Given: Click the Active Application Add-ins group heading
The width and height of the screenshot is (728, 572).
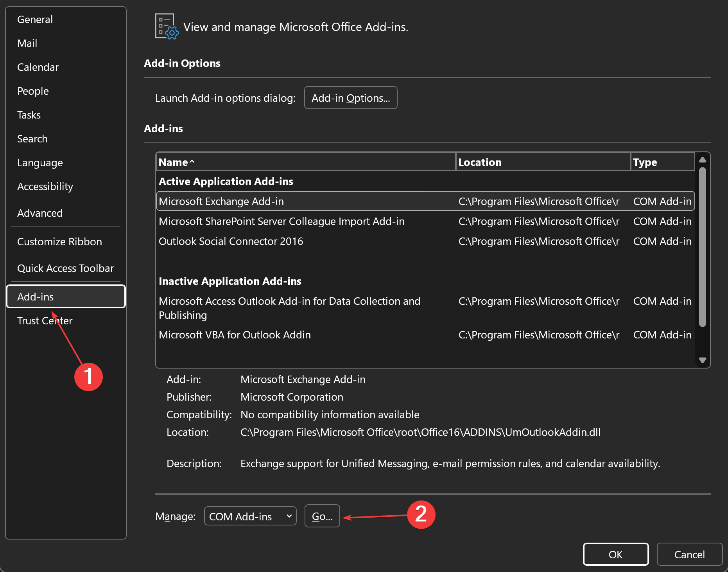Looking at the screenshot, I should tap(226, 182).
